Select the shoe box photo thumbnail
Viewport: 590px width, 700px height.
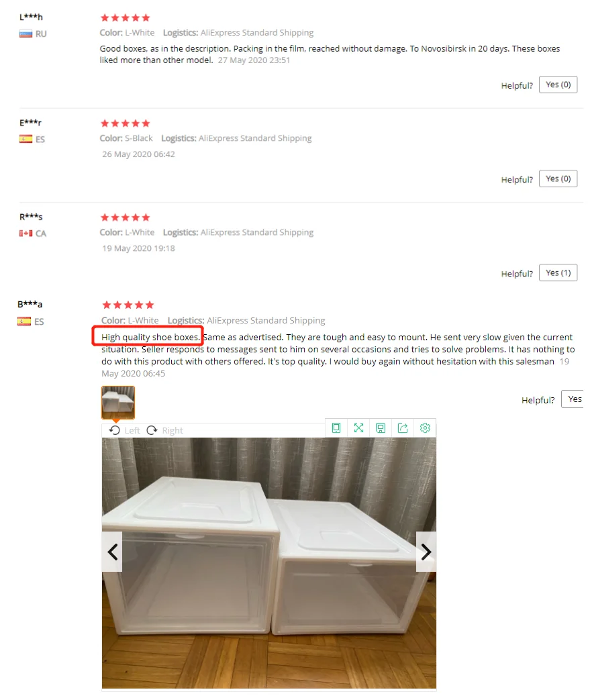pos(118,403)
